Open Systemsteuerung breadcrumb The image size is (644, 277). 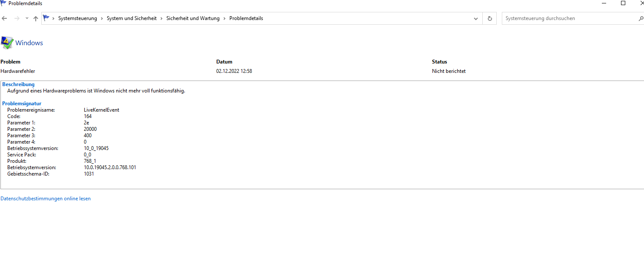(77, 18)
